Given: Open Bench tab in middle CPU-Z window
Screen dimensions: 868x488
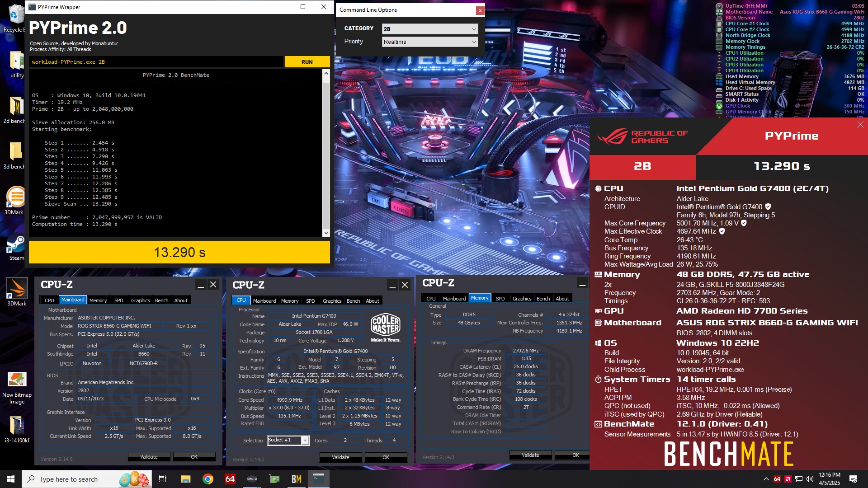Looking at the screenshot, I should tap(353, 301).
